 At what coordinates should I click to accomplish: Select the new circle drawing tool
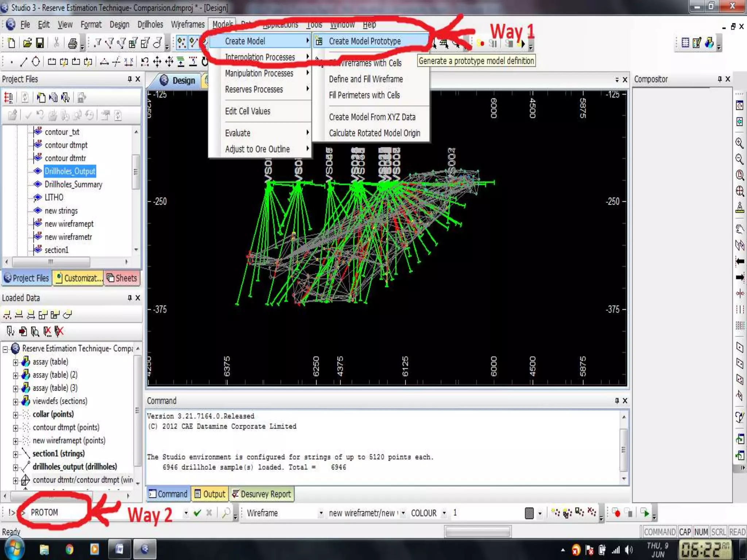coord(36,62)
